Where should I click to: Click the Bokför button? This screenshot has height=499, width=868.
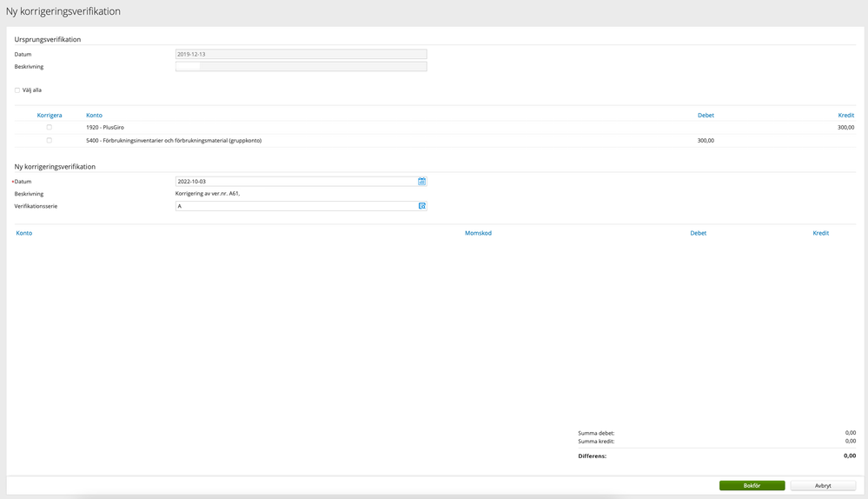coord(752,486)
